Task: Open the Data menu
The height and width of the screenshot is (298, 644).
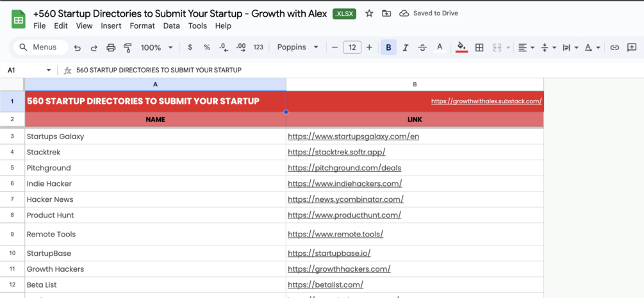Action: (x=172, y=26)
